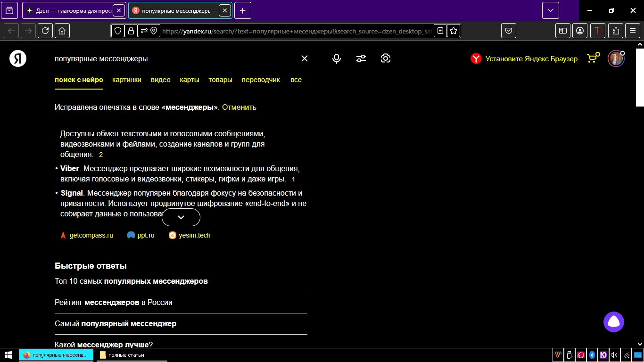The image size is (644, 362).
Task: Open the Firefox application menu
Action: [633, 31]
